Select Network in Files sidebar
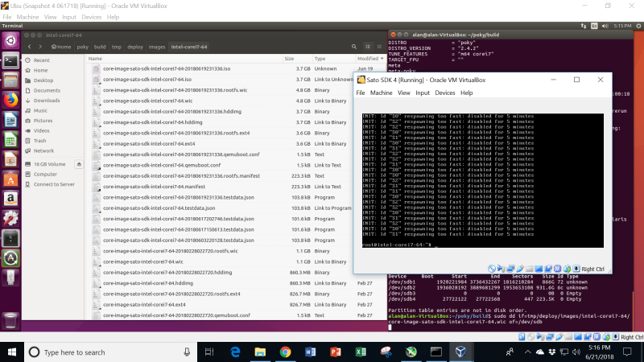 click(43, 150)
